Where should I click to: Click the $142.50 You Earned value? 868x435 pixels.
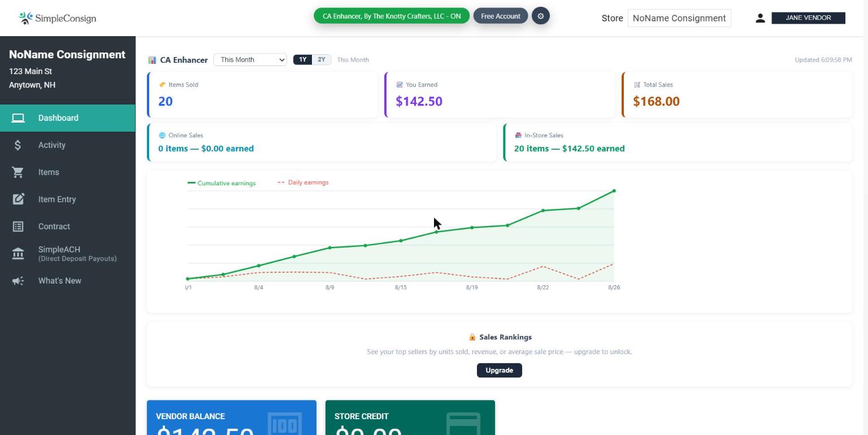click(x=419, y=102)
